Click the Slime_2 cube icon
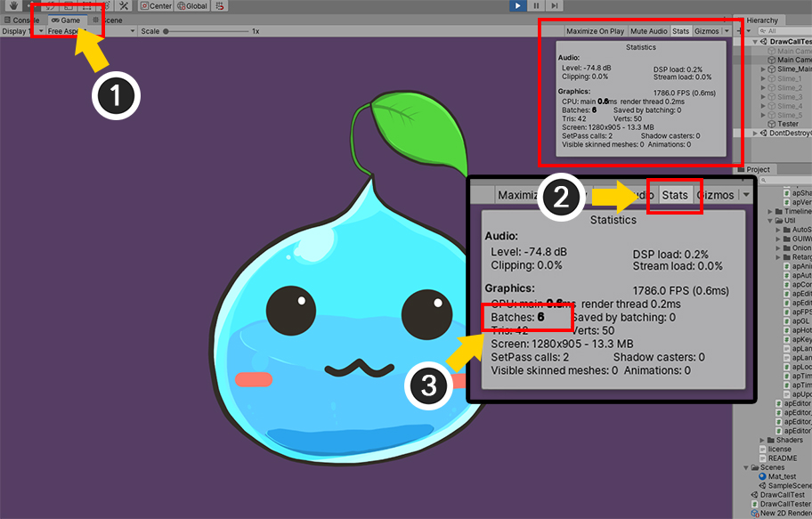The height and width of the screenshot is (519, 812). point(772,87)
